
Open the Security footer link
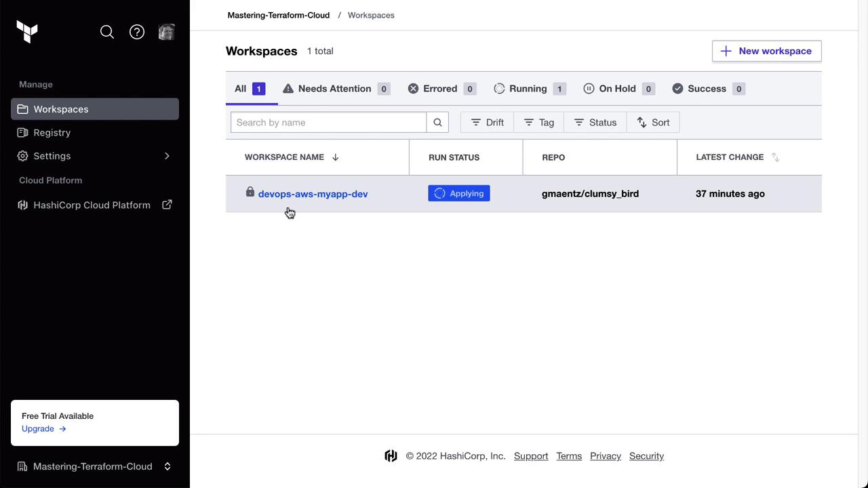[x=646, y=456]
